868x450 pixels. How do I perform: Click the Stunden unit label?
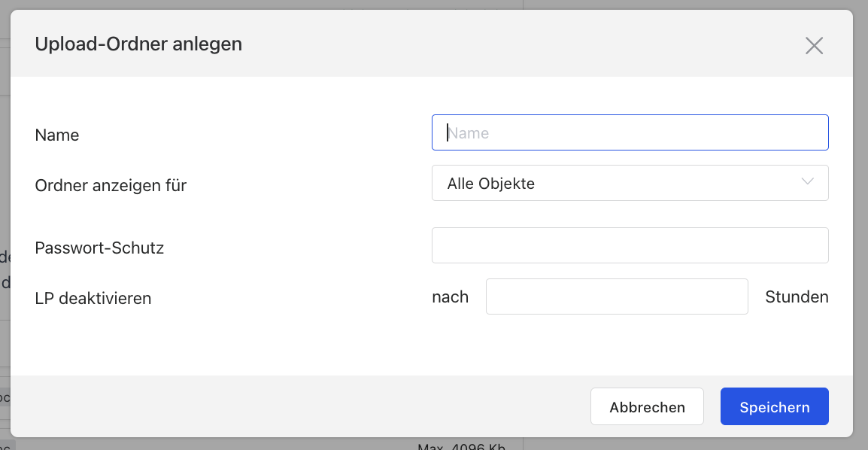[797, 297]
